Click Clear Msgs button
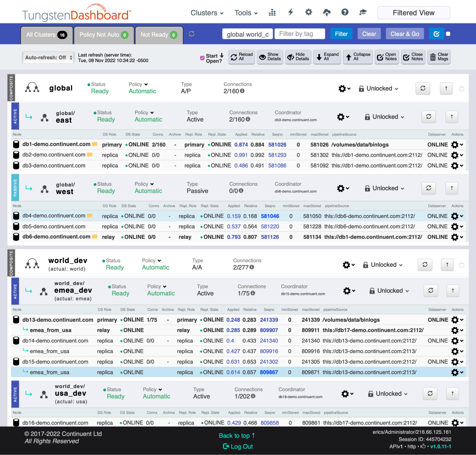The image size is (476, 455). [439, 57]
